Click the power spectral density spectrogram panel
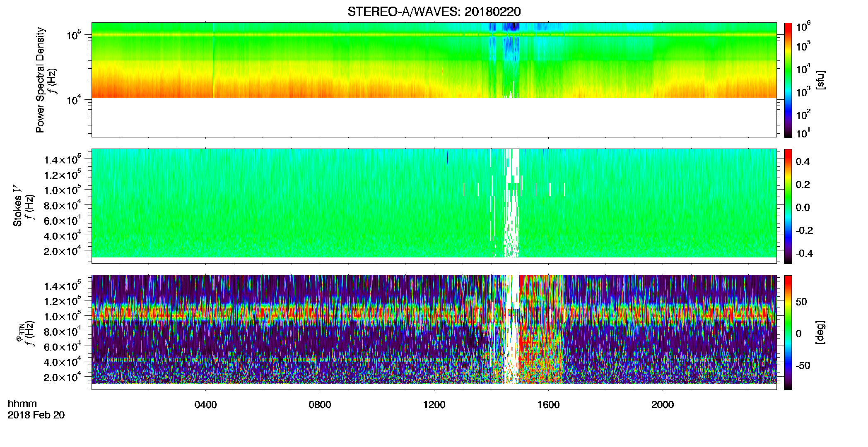 pos(434,80)
